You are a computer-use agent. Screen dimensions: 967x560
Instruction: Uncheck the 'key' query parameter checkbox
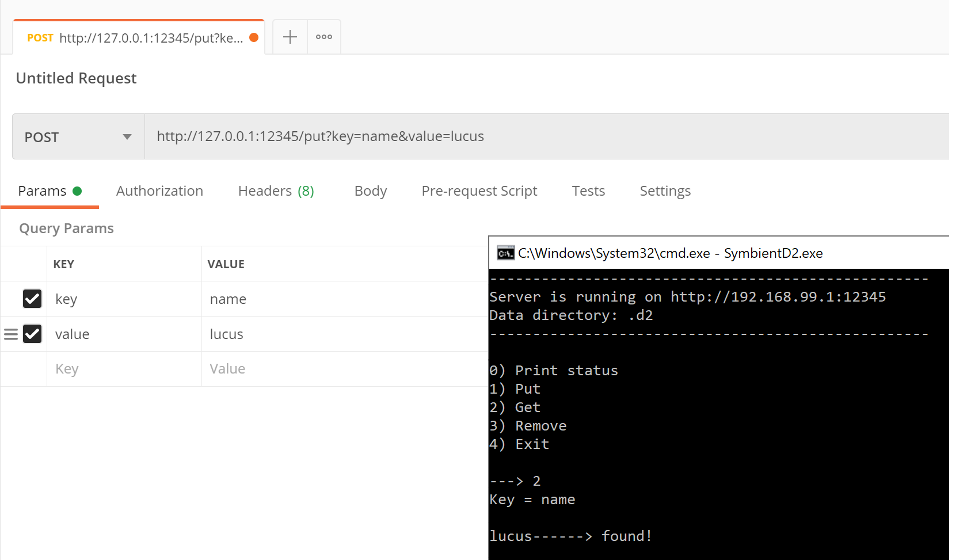[x=32, y=299]
